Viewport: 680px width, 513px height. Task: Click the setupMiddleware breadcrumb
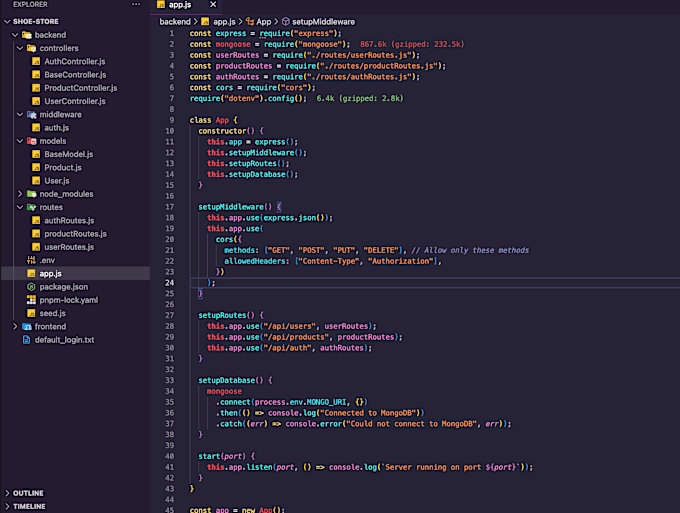click(x=323, y=22)
